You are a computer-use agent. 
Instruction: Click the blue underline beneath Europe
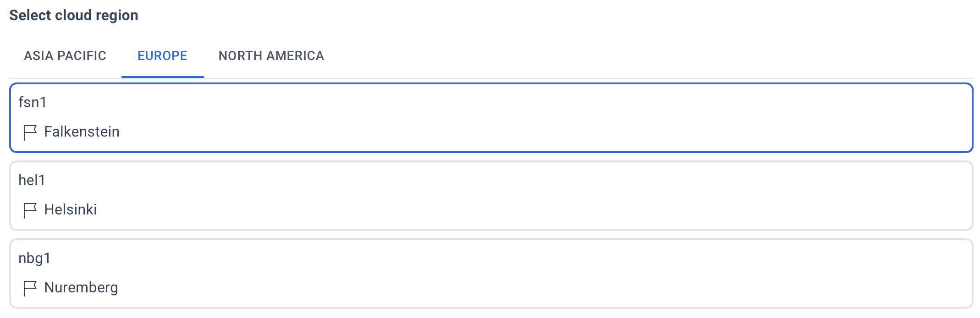[x=163, y=77]
